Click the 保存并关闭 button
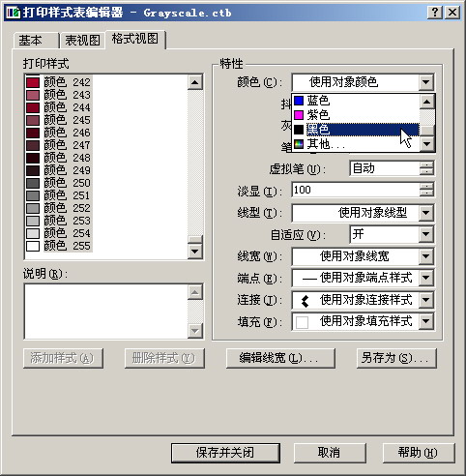 click(225, 453)
